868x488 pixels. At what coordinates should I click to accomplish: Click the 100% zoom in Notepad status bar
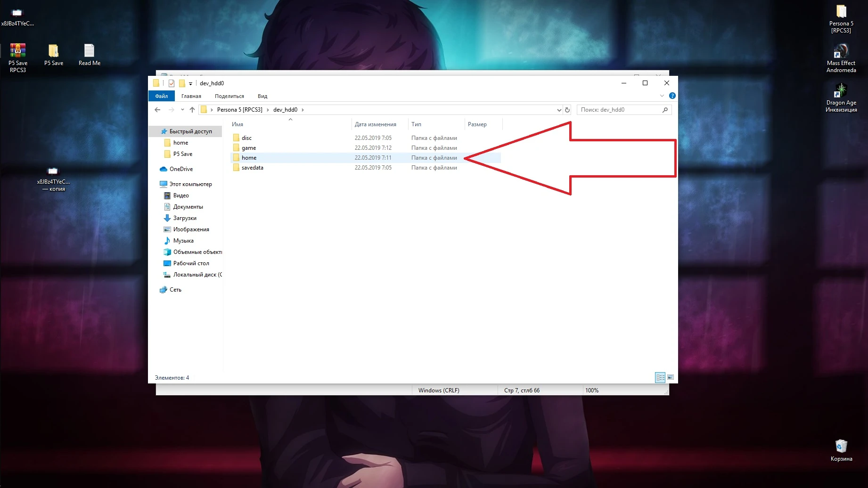pos(592,390)
